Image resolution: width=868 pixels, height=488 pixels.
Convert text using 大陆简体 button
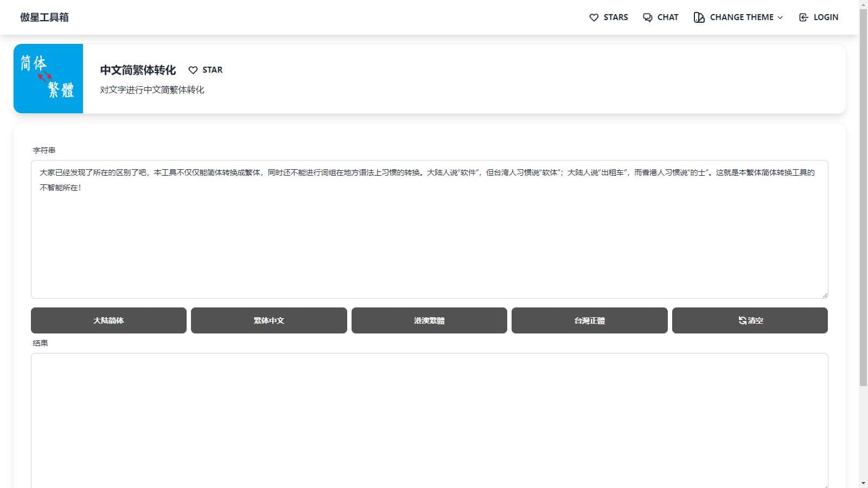point(108,320)
